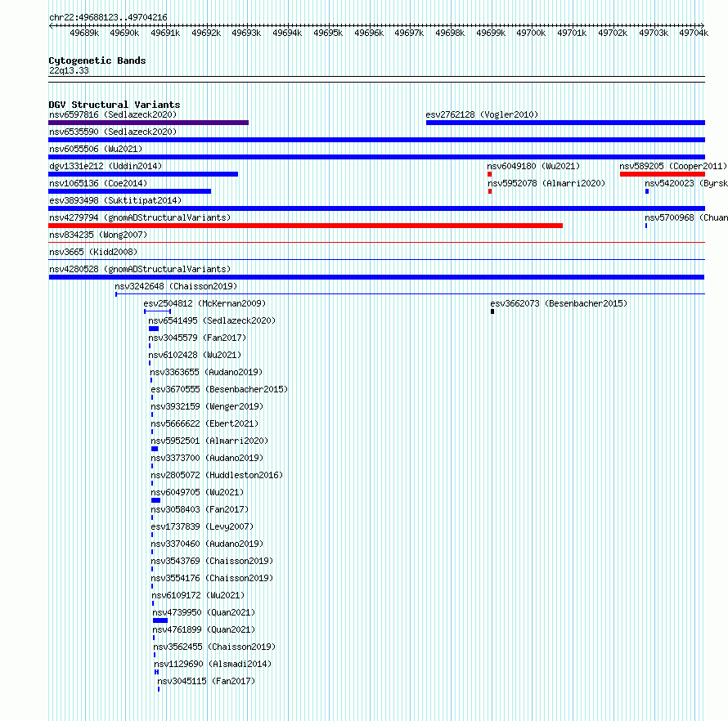The image size is (728, 721).
Task: Click the DGV Structural Variants track title
Action: [x=115, y=105]
